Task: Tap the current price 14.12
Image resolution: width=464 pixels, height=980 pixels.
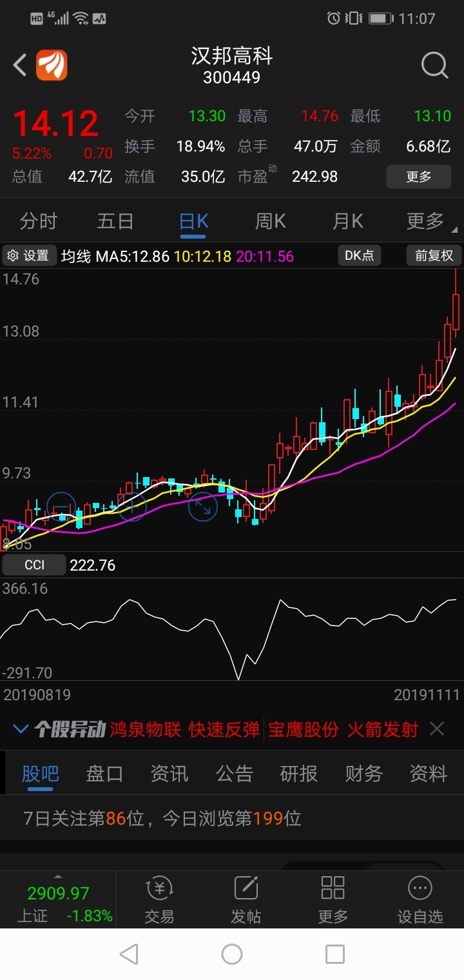Action: (x=56, y=123)
